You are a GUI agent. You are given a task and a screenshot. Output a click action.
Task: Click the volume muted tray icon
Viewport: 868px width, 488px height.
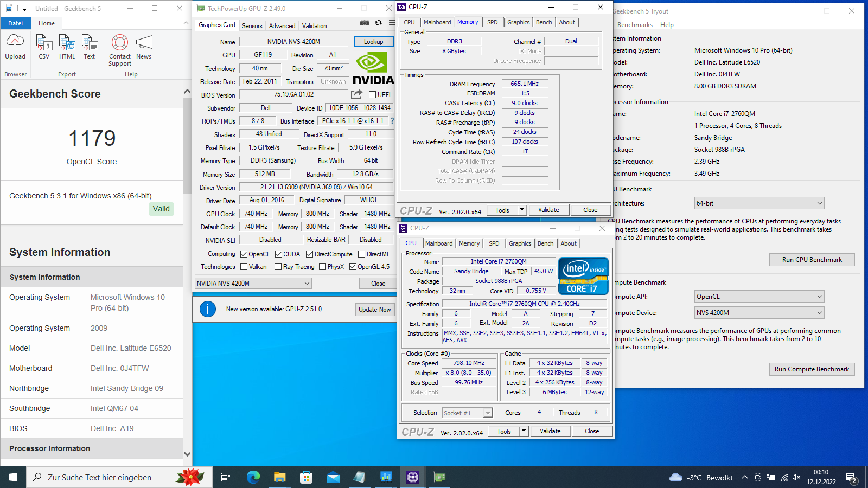796,478
